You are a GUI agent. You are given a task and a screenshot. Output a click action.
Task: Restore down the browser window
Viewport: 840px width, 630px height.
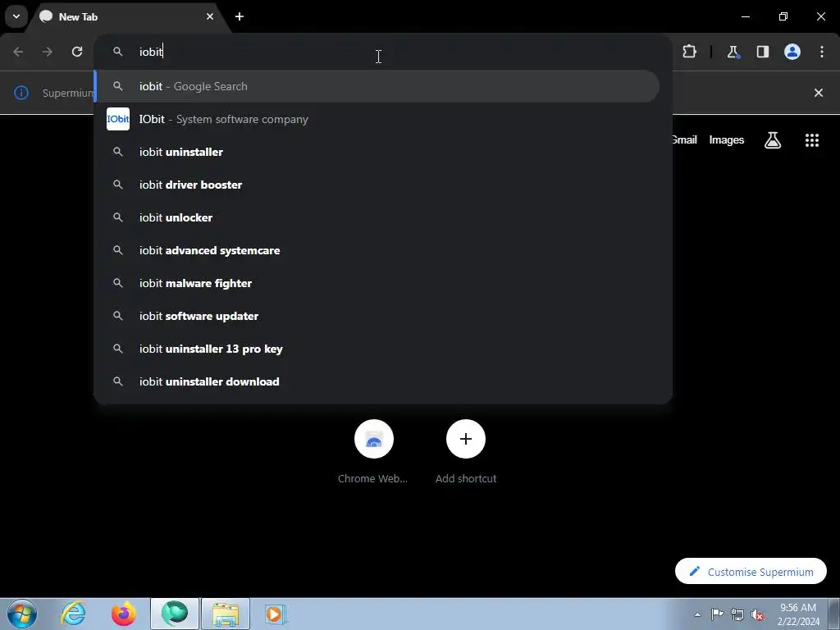pyautogui.click(x=783, y=16)
